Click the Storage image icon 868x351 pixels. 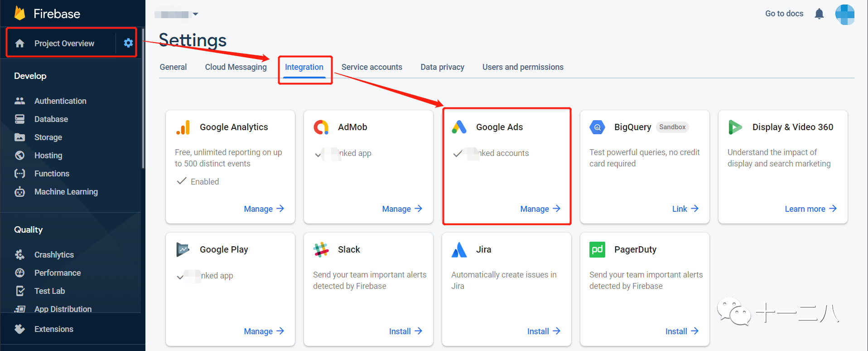point(19,137)
